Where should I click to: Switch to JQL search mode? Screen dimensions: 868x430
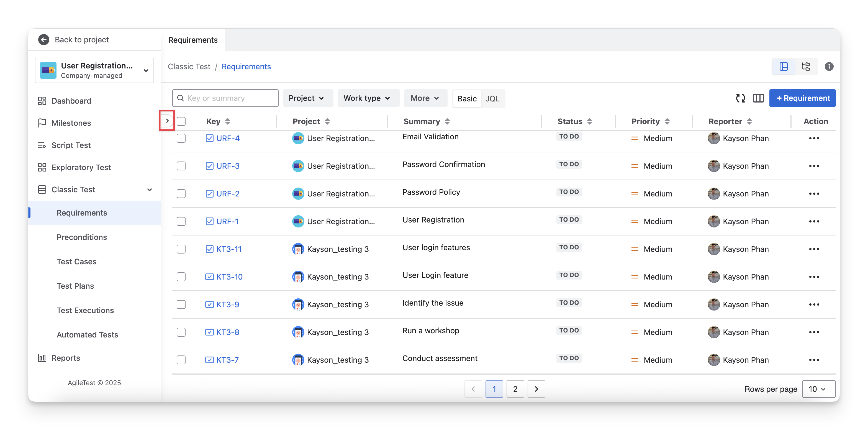(x=492, y=98)
